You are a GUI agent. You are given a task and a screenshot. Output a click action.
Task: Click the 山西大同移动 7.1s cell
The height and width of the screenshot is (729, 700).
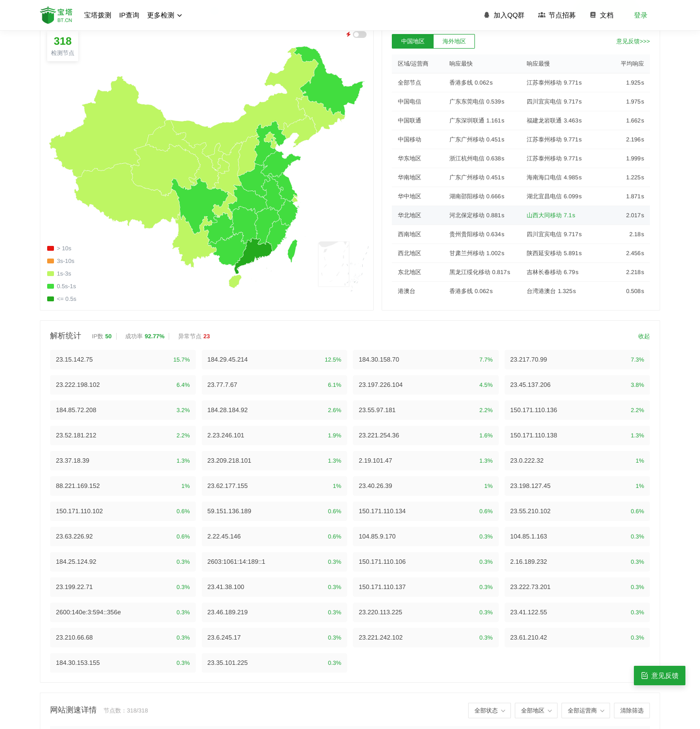tap(551, 215)
